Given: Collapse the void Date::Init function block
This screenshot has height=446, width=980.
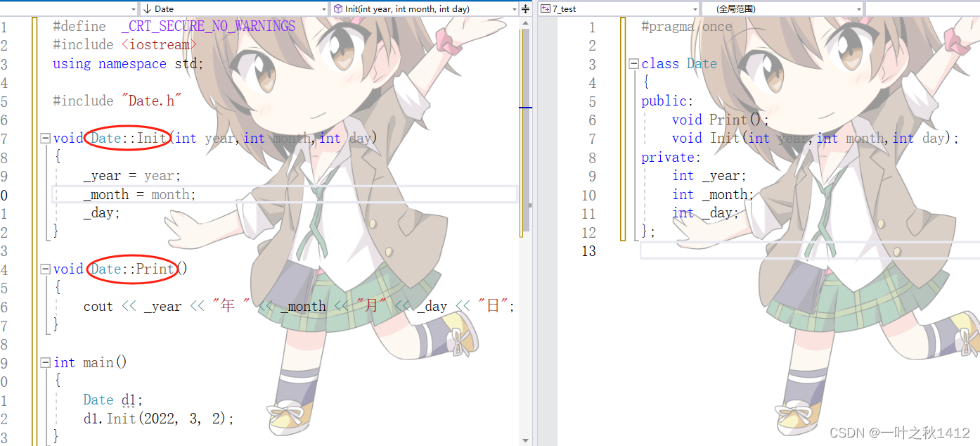Looking at the screenshot, I should (46, 139).
